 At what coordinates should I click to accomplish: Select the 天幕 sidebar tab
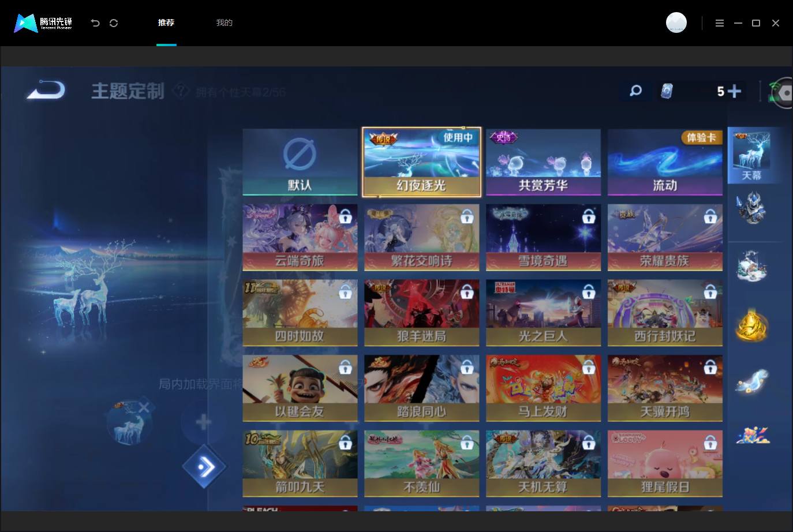[751, 155]
